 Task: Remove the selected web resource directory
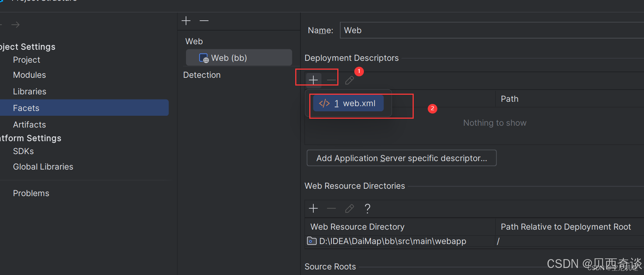[331, 208]
